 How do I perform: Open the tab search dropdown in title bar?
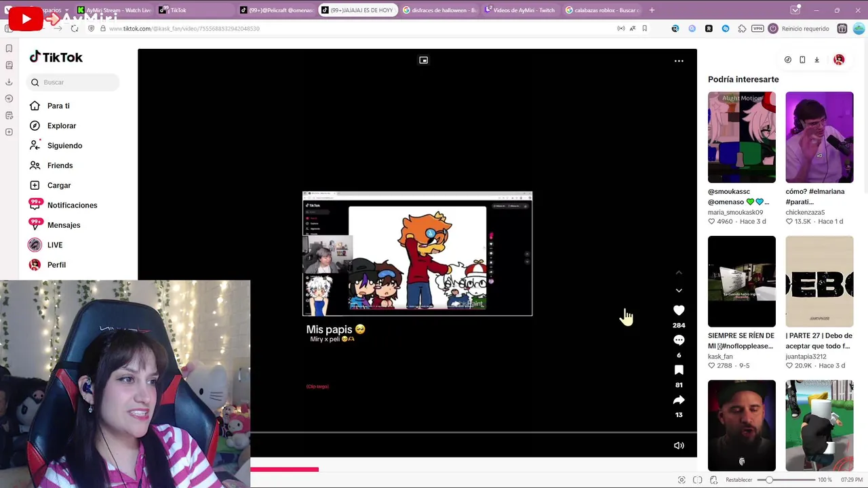(x=795, y=10)
